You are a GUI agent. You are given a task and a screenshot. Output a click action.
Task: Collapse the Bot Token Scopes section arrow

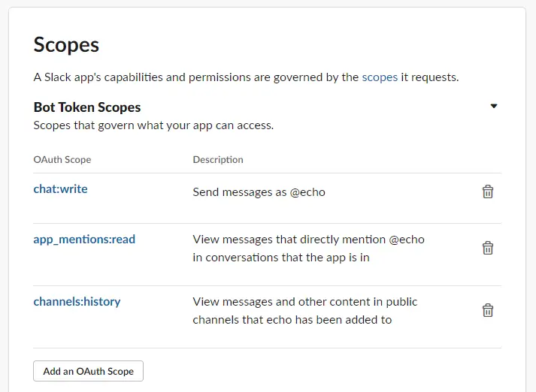494,106
